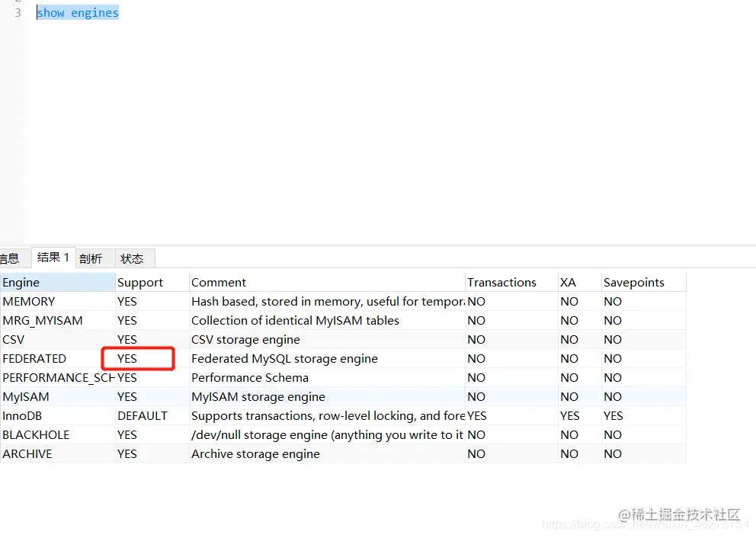
Task: Click the NO XA cell for CSV
Action: [580, 339]
